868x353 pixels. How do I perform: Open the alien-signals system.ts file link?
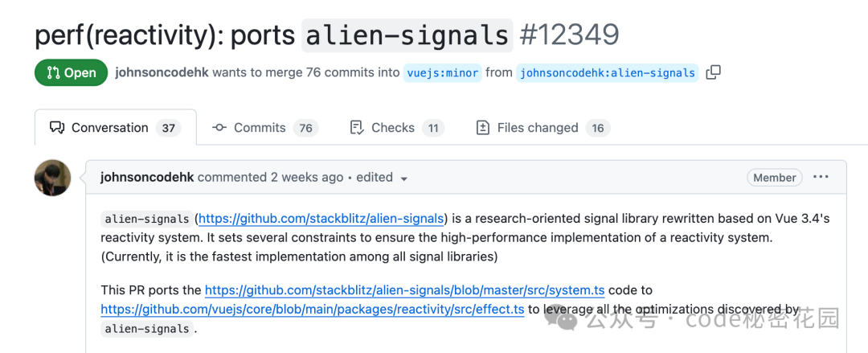coord(404,290)
